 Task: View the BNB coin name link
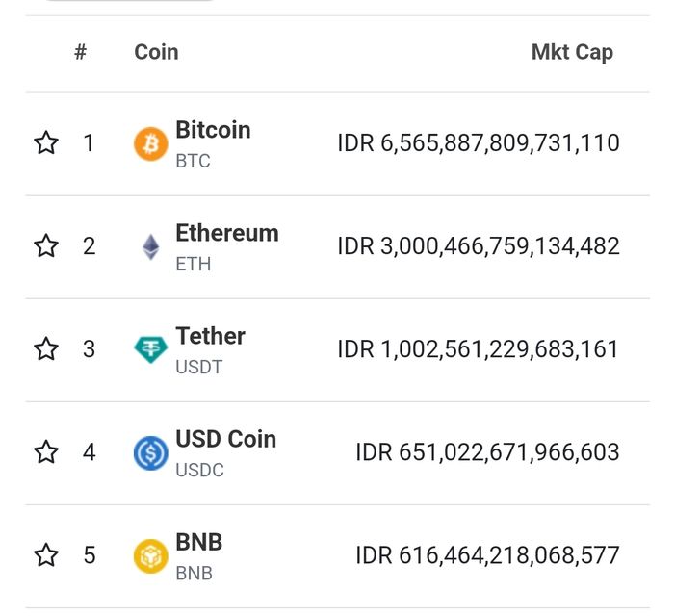198,543
